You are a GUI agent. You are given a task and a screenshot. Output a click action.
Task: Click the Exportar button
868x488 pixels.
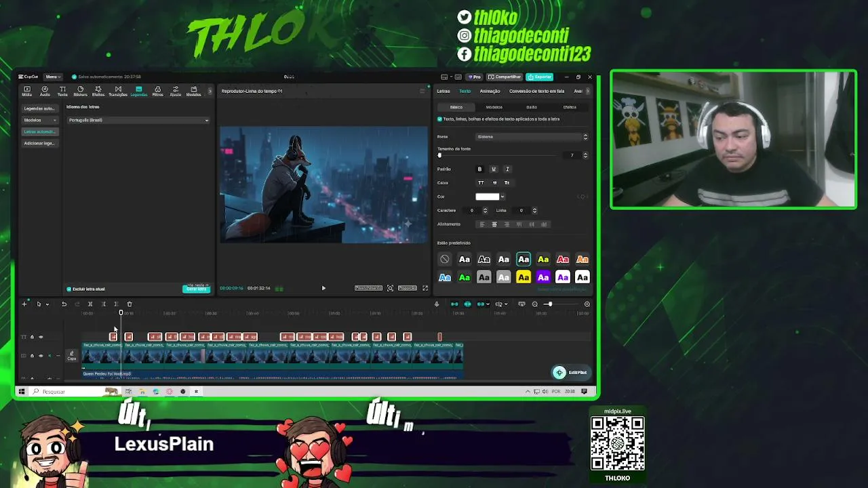[540, 77]
